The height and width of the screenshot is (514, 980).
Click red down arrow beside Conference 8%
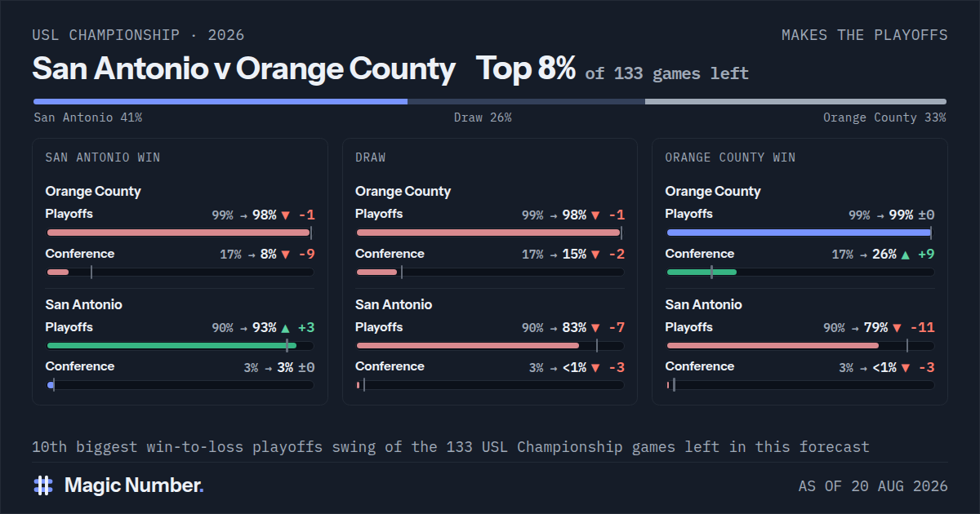pyautogui.click(x=285, y=255)
